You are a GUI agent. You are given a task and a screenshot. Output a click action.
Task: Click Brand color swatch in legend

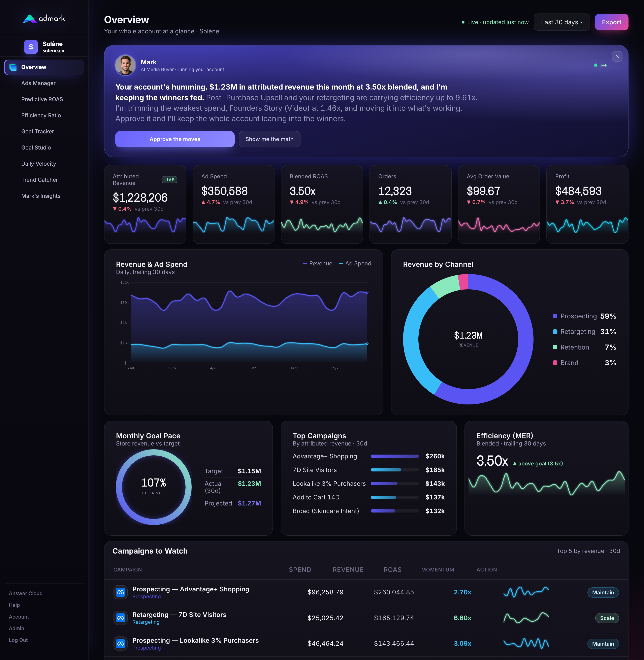click(x=555, y=363)
